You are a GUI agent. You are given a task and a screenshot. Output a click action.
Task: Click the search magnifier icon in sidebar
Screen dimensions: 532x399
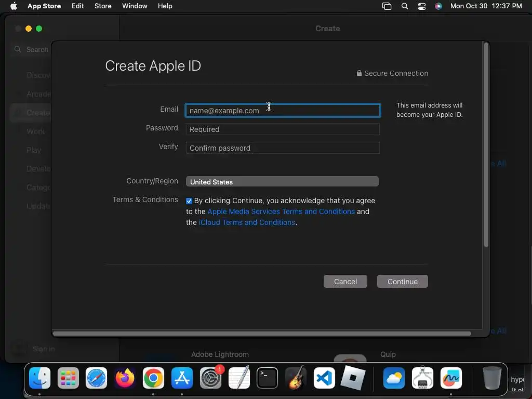coord(18,49)
